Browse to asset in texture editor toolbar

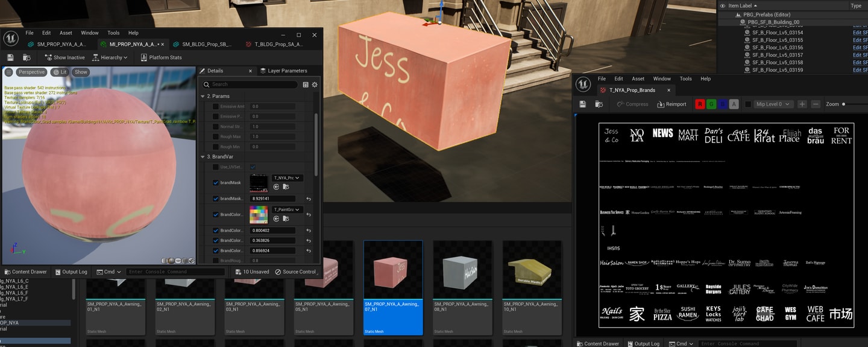point(599,104)
